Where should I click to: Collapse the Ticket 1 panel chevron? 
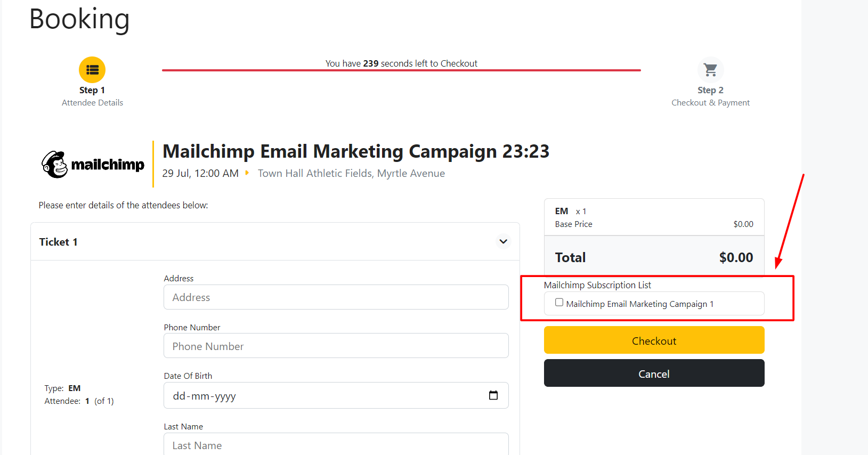[x=503, y=241]
